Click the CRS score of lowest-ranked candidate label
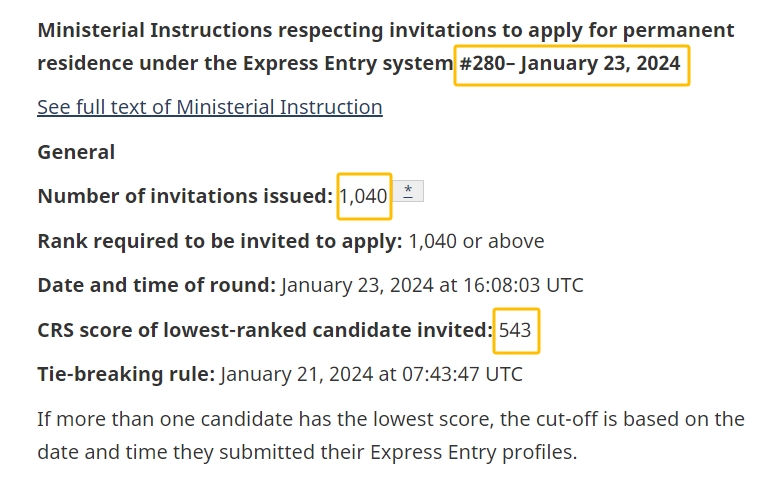 [x=264, y=330]
